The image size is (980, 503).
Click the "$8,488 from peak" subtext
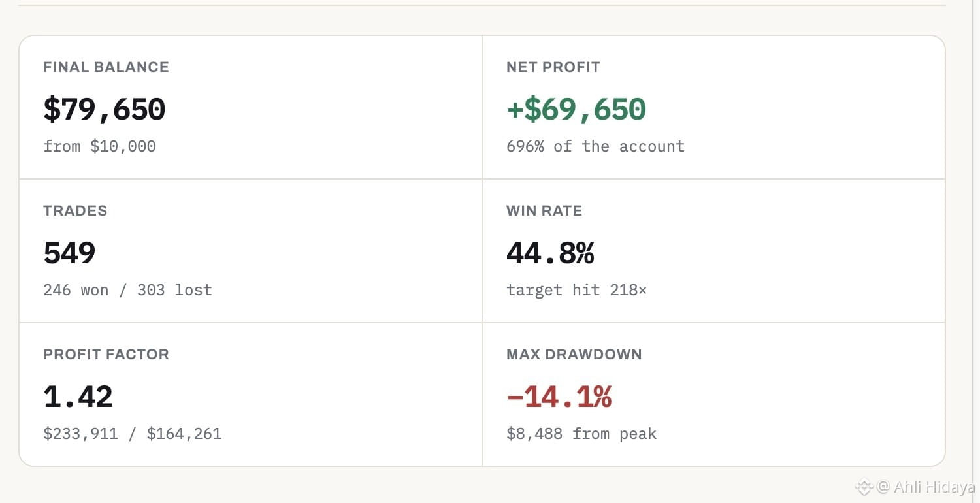tap(581, 434)
